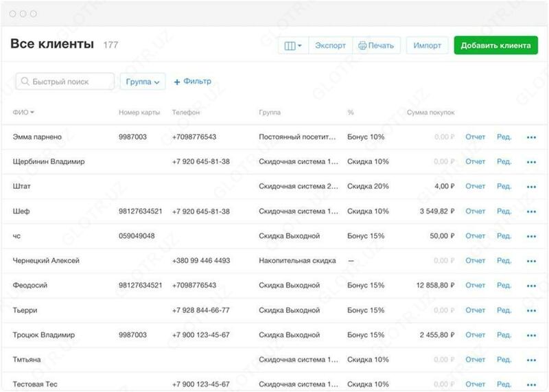The image size is (549, 392).
Task: Click sum 2 455,80 ₽
Action: pos(437,335)
